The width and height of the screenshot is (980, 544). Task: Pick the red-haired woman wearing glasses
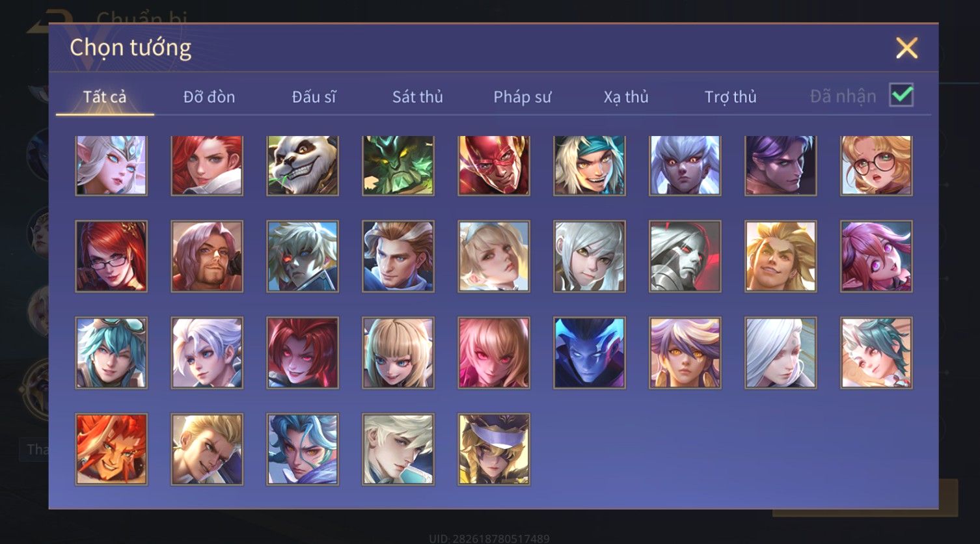click(x=111, y=256)
